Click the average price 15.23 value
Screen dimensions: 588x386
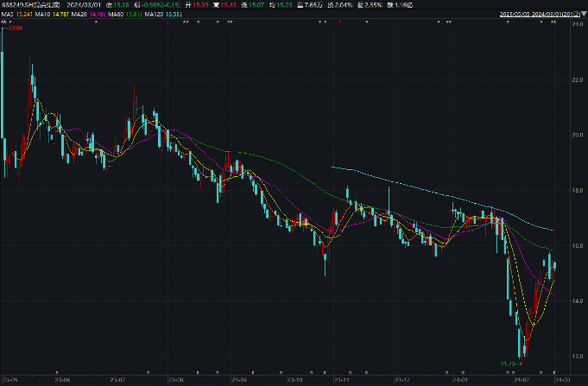pyautogui.click(x=284, y=5)
